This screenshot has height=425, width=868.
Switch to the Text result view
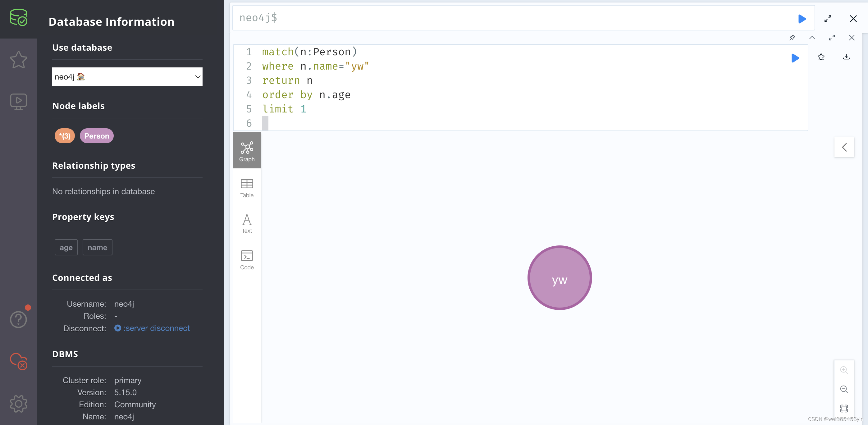(247, 223)
